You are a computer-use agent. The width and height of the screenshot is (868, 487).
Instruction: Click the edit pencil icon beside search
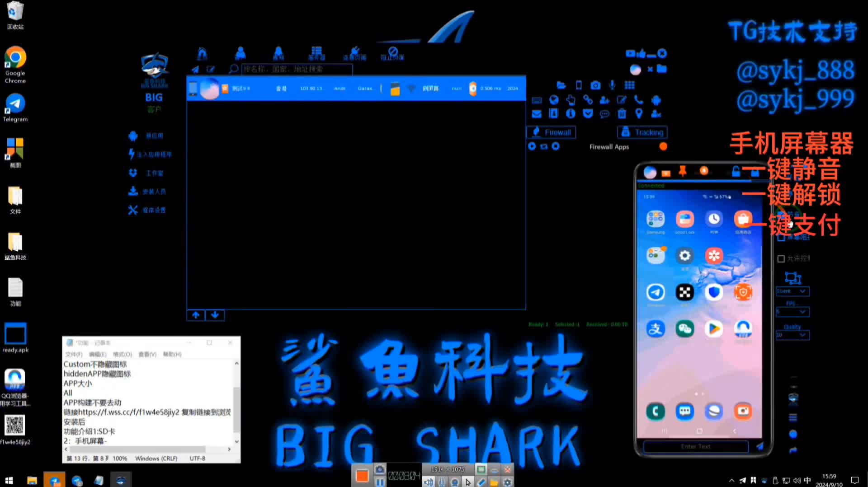point(211,69)
